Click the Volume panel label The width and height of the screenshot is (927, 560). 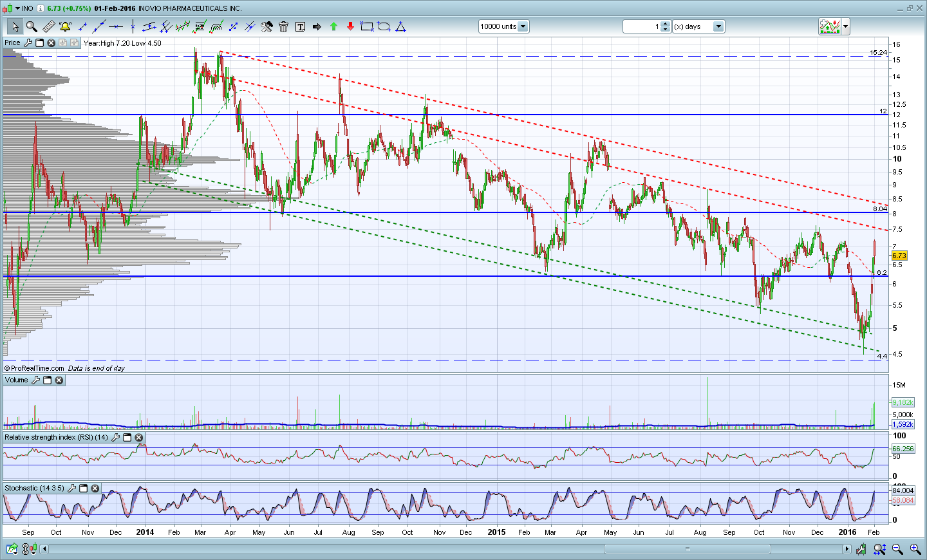pos(17,380)
